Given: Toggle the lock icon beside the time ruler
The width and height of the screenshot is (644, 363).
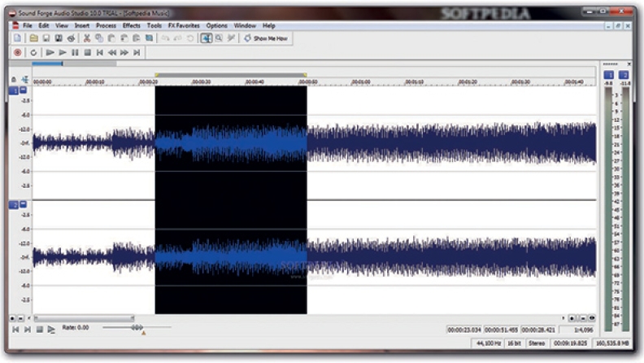Looking at the screenshot, I should pyautogui.click(x=14, y=79).
